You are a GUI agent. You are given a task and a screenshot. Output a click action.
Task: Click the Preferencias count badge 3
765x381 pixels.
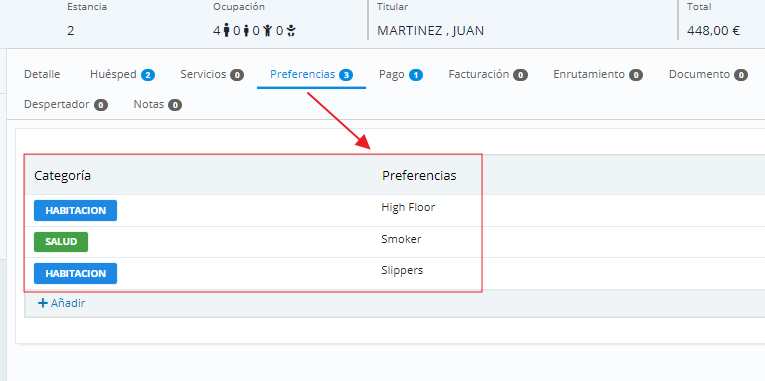point(346,75)
